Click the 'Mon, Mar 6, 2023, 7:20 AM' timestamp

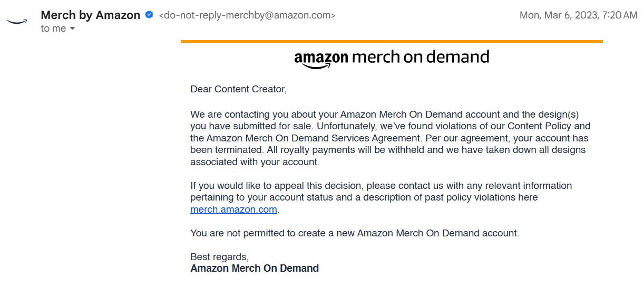pyautogui.click(x=578, y=15)
